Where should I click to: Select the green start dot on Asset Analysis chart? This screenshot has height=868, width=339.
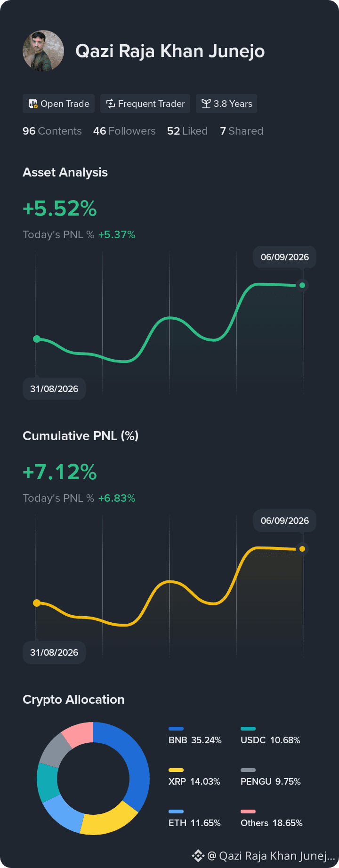point(37,339)
